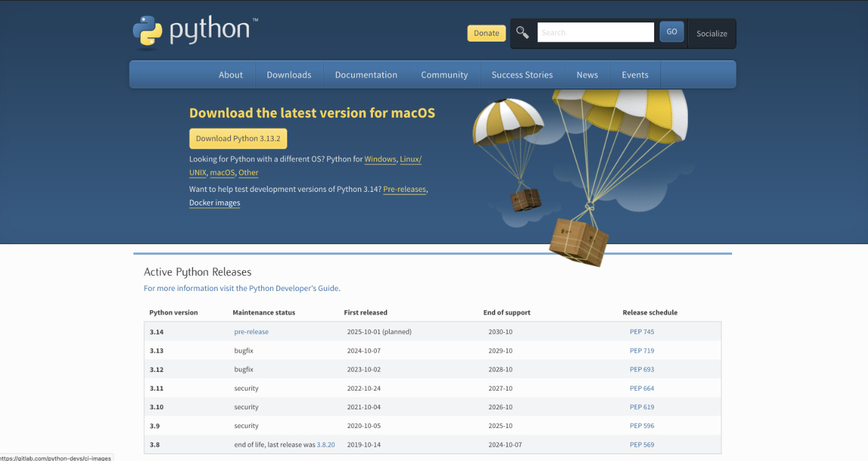Viewport: 868px width, 461px height.
Task: Open the Success Stories menu
Action: point(522,75)
